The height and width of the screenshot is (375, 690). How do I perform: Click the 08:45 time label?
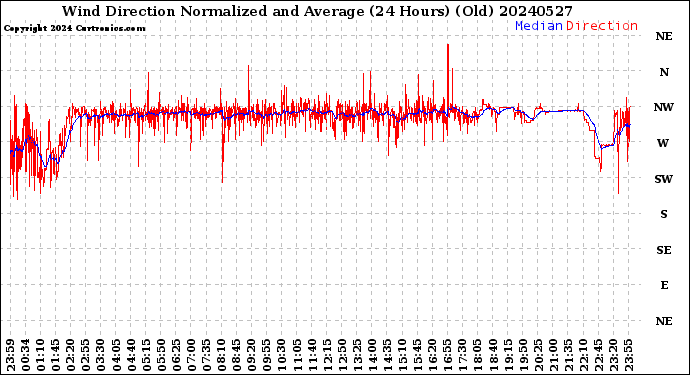click(236, 355)
